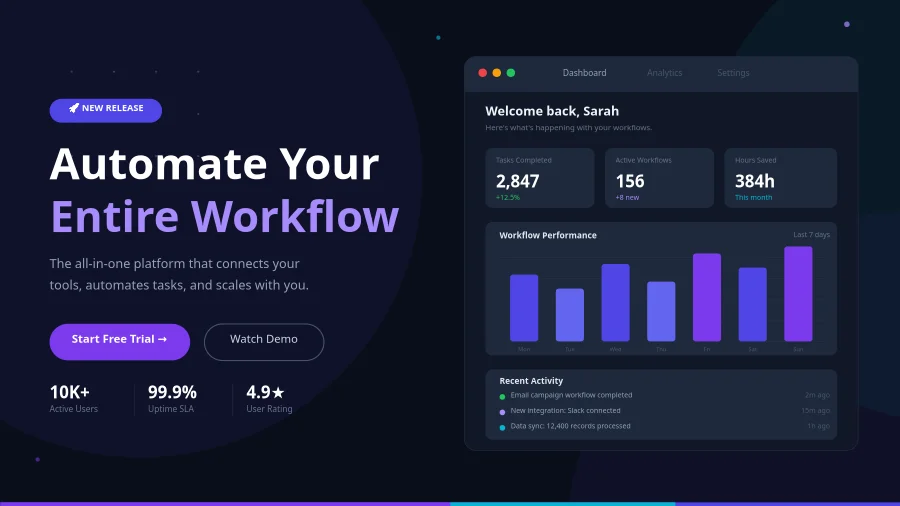The image size is (900, 506).
Task: Click the NEW RELEASE badge
Action: (106, 110)
